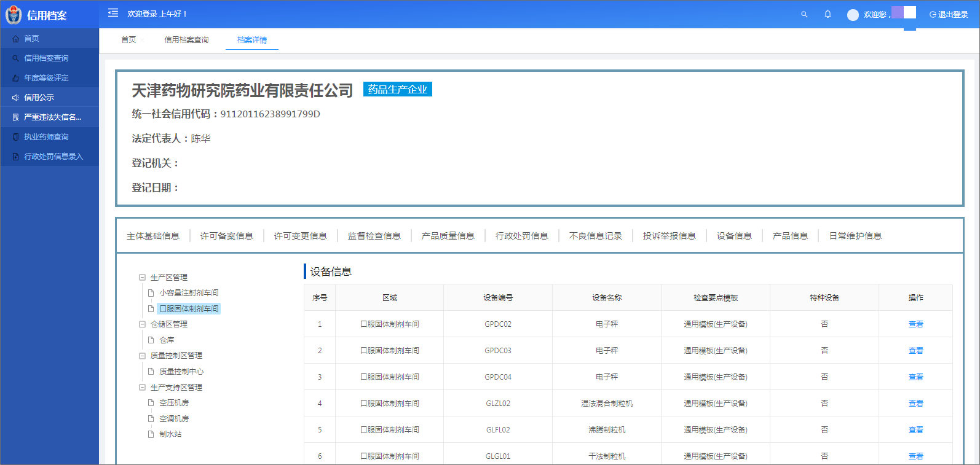Image resolution: width=980 pixels, height=465 pixels.
Task: Click 退出登录 to log out
Action: point(949,15)
